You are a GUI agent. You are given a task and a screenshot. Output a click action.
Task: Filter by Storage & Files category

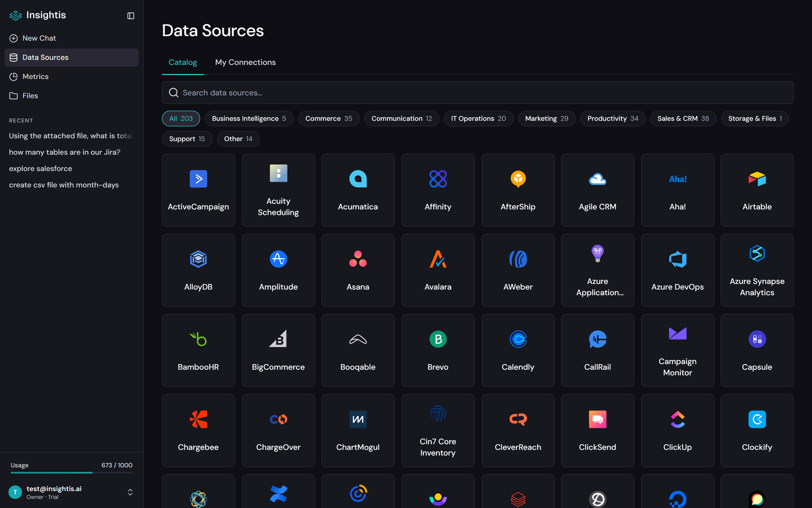[755, 118]
